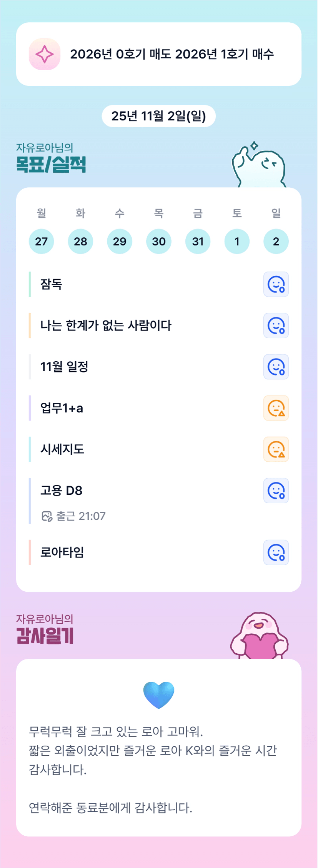
Task: Select Thursday 30 in the week row
Action: [159, 242]
